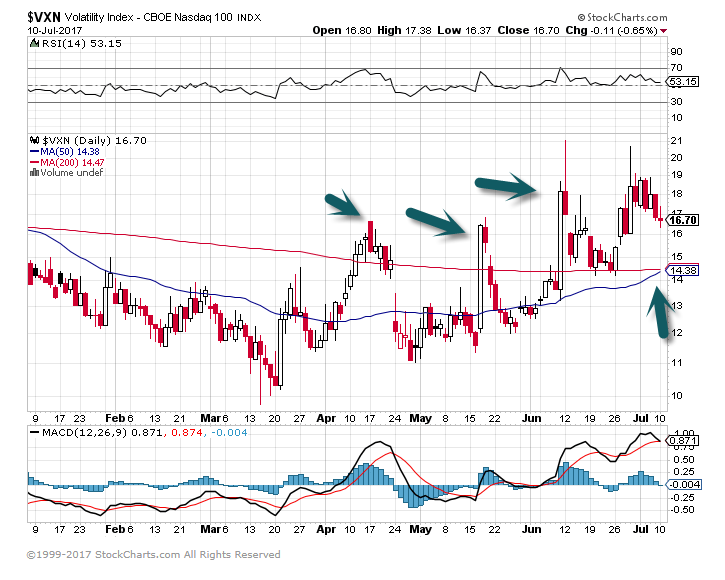This screenshot has width=725, height=580.
Task: Click the High 17.38 value in header
Action: coord(404,31)
